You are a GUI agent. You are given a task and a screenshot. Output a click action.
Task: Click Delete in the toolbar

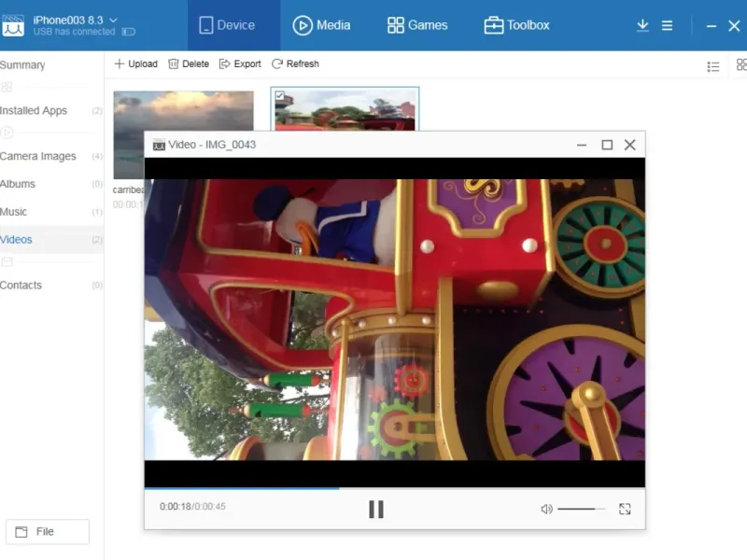[x=189, y=63]
